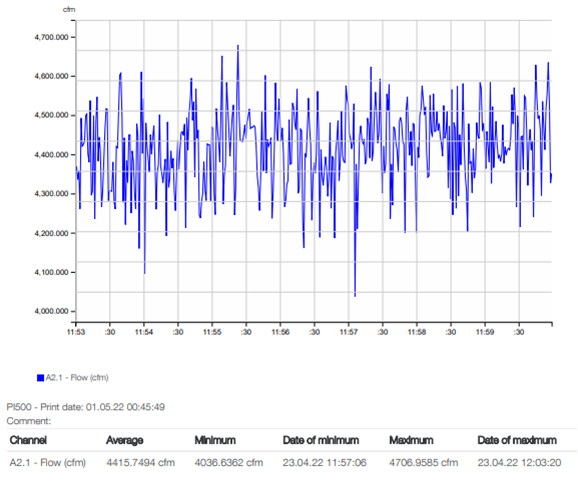Select the A2.1 - Flow (cfm) legend label
This screenshot has height=481, width=578.
[77, 378]
